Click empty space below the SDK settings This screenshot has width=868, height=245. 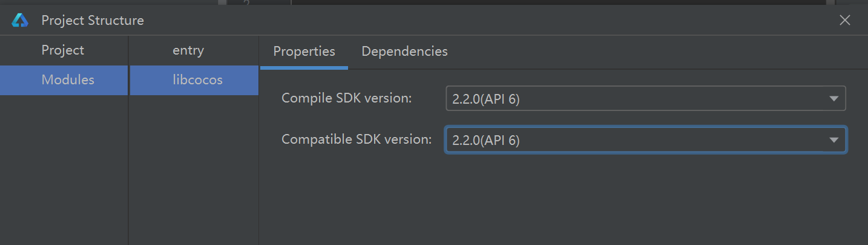(563, 200)
